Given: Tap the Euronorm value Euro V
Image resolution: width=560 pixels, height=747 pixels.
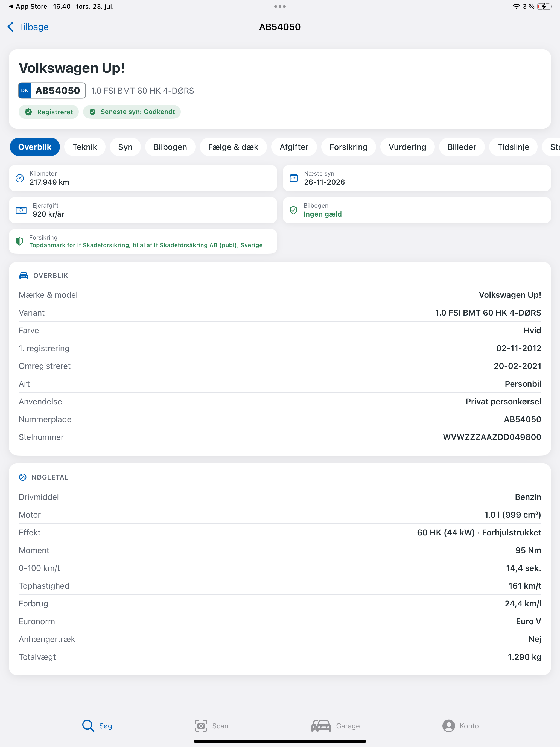Looking at the screenshot, I should pyautogui.click(x=529, y=621).
